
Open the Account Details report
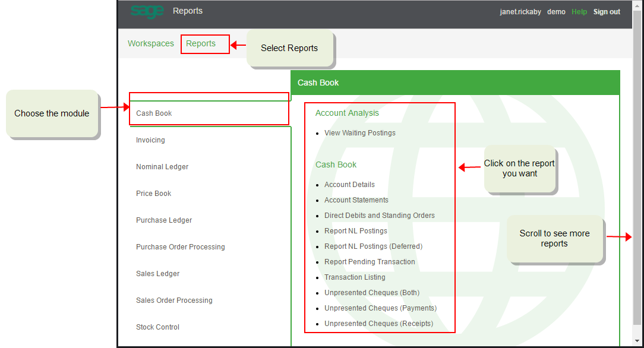(349, 185)
